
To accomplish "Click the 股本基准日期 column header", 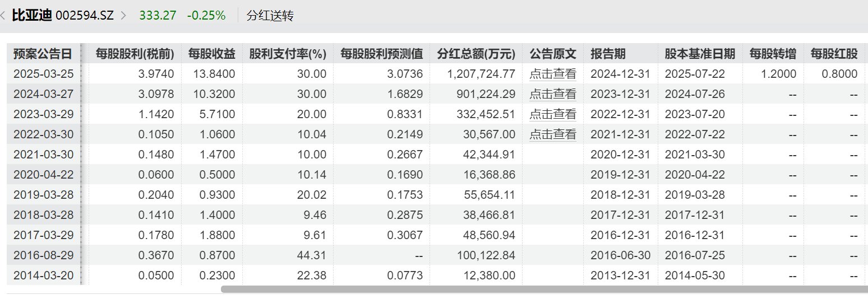I will click(700, 54).
